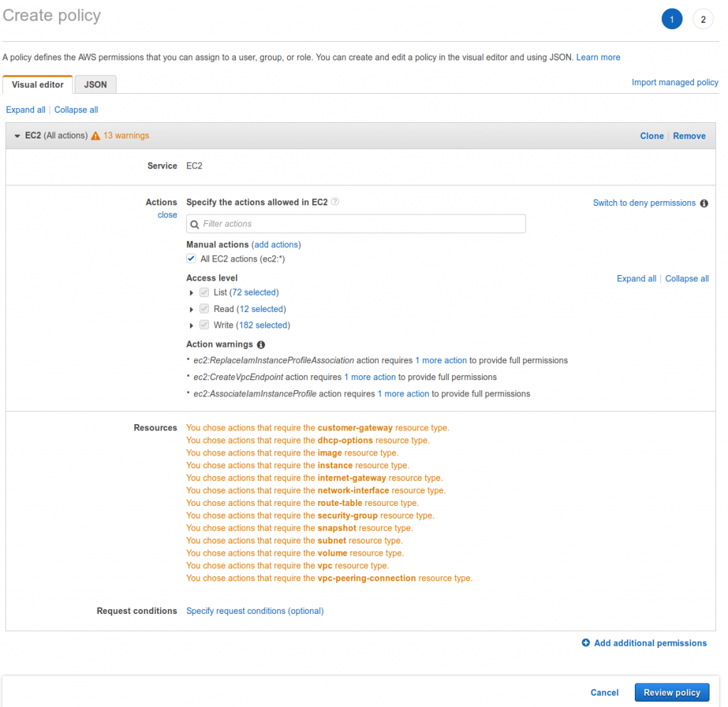
Task: Clone the EC2 permission block
Action: click(652, 136)
